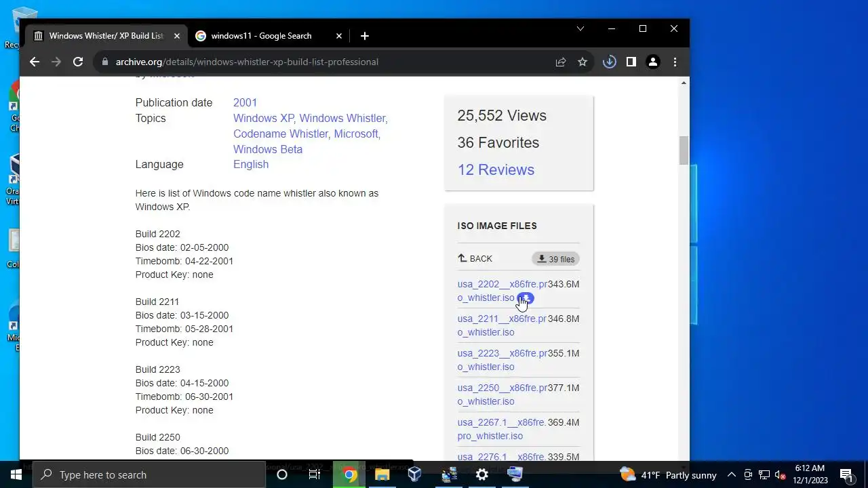Viewport: 868px width, 488px height.
Task: Open the muted volume icon in the tray
Action: (x=781, y=475)
